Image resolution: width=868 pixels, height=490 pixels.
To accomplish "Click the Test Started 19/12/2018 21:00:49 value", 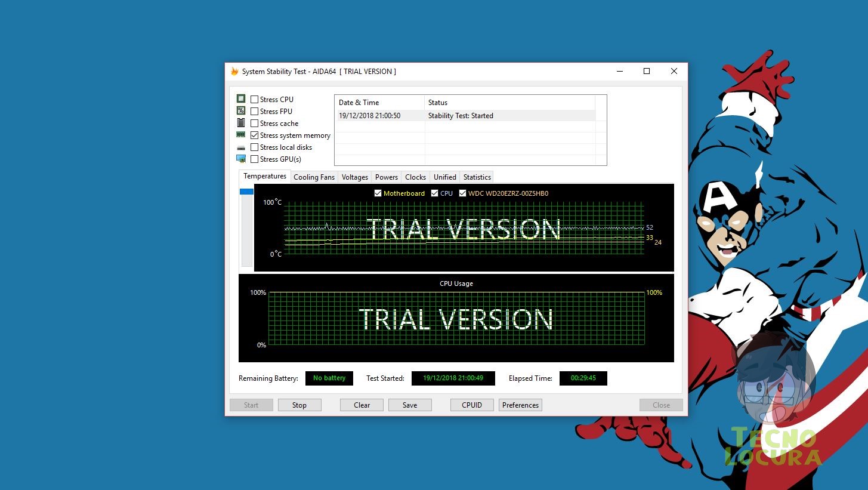I will pyautogui.click(x=453, y=378).
